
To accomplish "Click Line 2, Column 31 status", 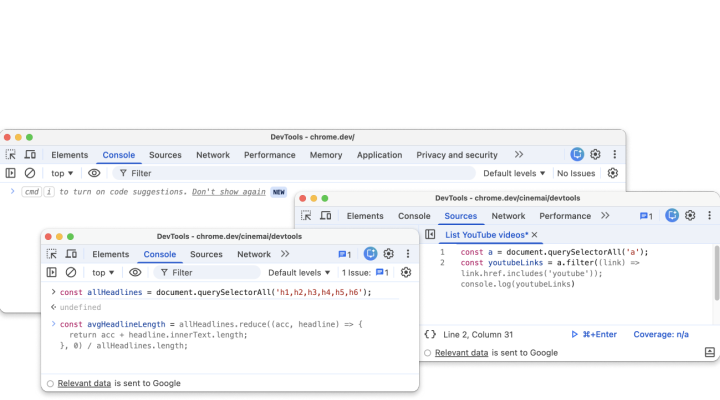I will 478,334.
